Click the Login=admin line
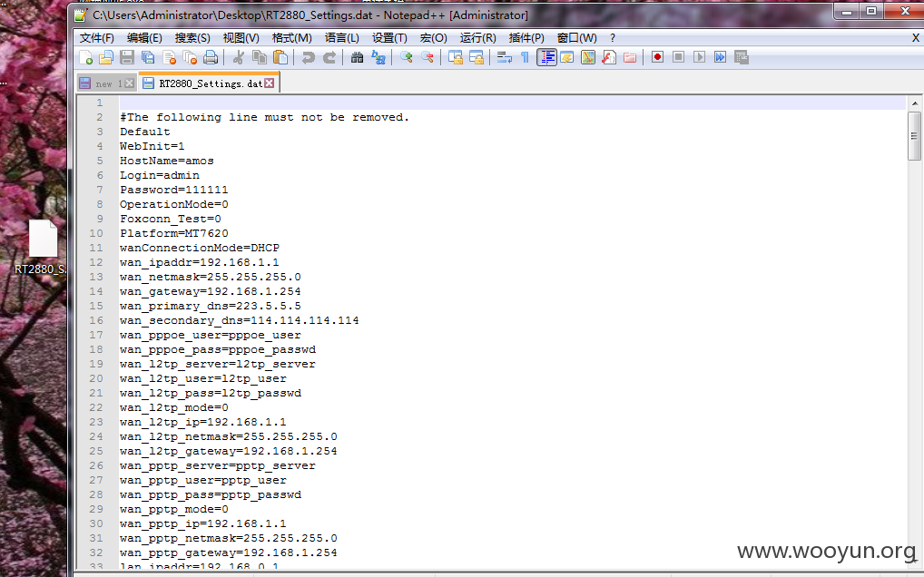Screen dimensions: 924x577 pyautogui.click(x=160, y=175)
